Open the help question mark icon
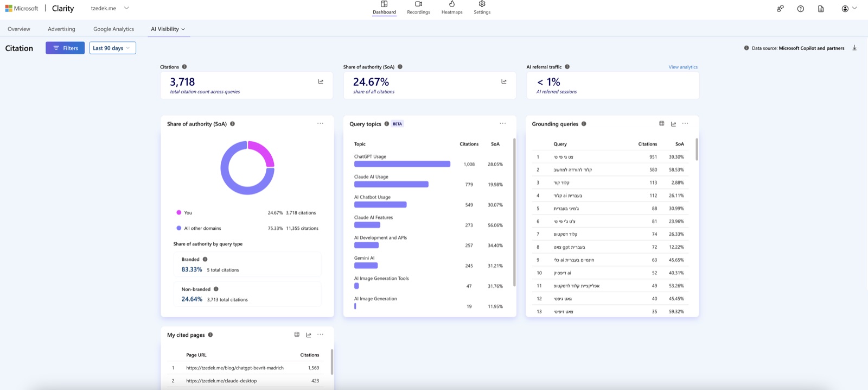Image resolution: width=868 pixels, height=390 pixels. click(801, 9)
